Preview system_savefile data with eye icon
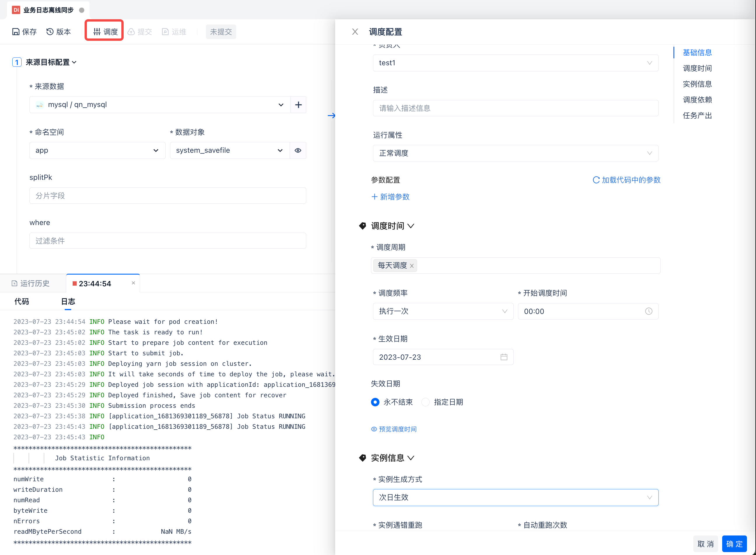Image resolution: width=756 pixels, height=555 pixels. point(298,150)
